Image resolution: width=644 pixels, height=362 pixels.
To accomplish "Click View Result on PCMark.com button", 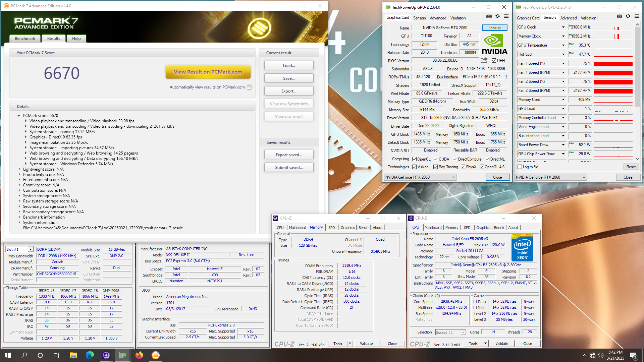I will pos(208,72).
